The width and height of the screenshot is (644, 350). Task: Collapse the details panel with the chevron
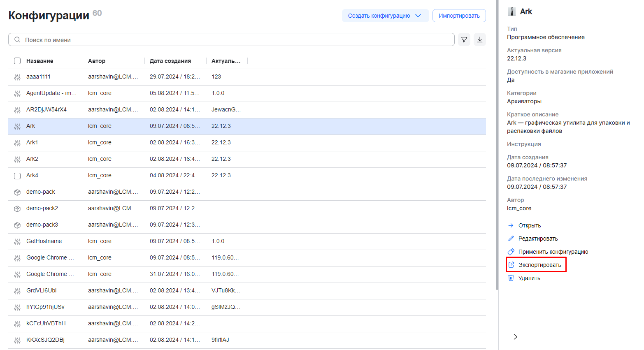[515, 337]
